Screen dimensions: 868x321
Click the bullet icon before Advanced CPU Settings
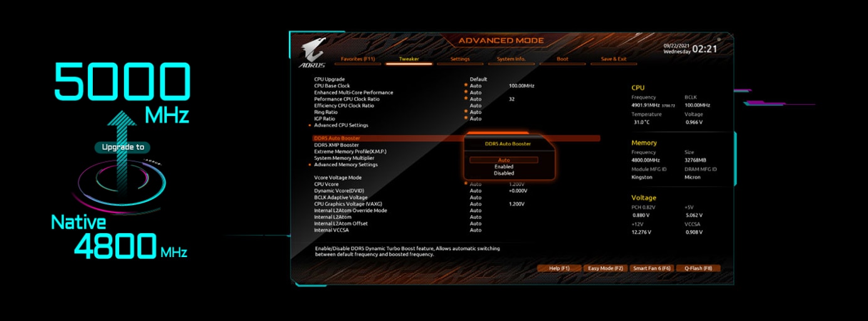click(x=310, y=125)
